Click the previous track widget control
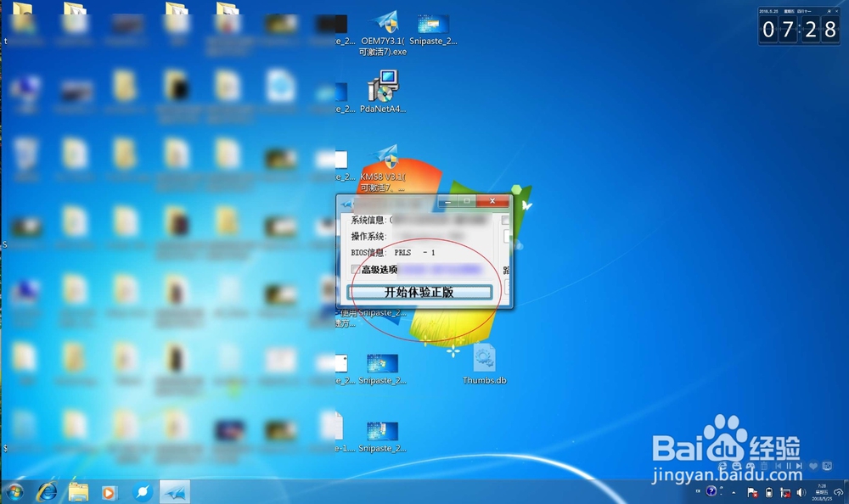 click(778, 466)
